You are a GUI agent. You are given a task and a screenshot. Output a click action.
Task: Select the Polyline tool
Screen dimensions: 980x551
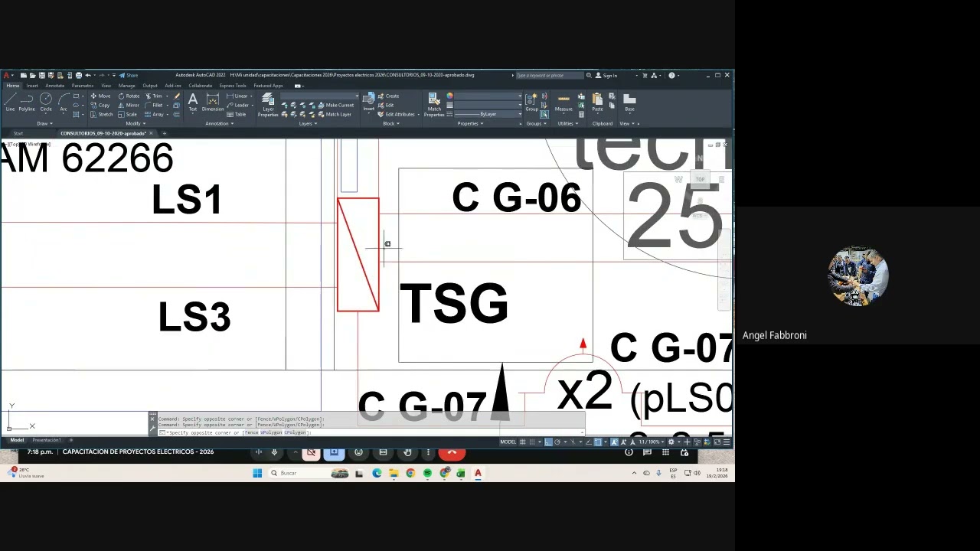pyautogui.click(x=27, y=102)
